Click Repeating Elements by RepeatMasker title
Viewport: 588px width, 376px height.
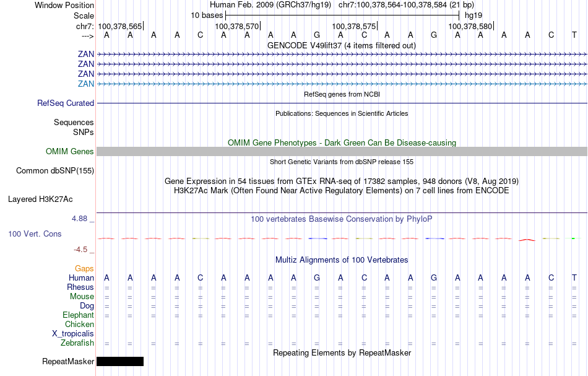(x=342, y=352)
